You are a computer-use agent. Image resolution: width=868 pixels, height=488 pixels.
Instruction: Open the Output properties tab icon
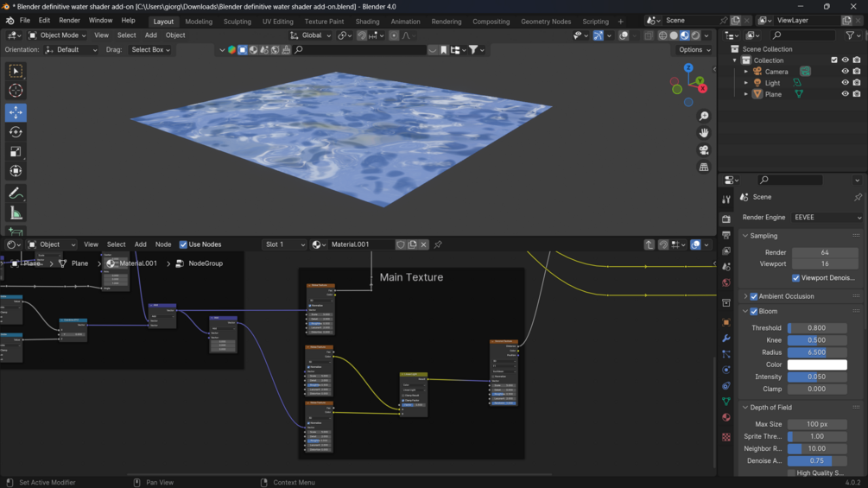pyautogui.click(x=726, y=235)
